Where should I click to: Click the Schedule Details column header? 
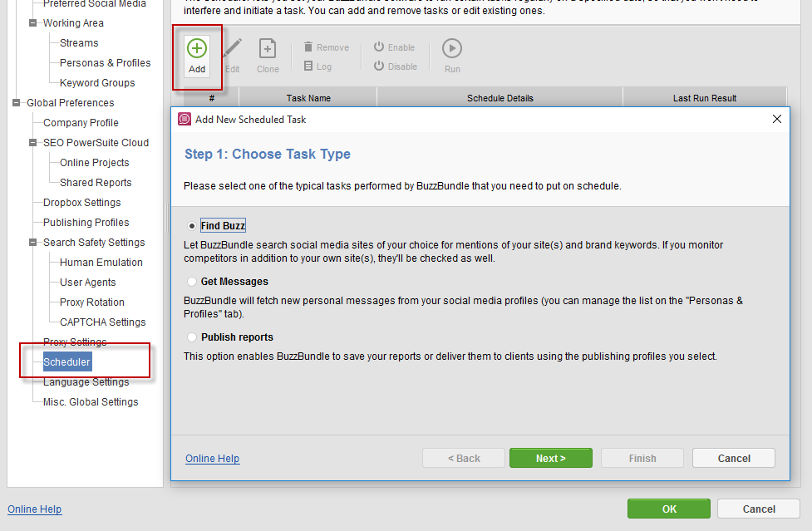pos(500,98)
